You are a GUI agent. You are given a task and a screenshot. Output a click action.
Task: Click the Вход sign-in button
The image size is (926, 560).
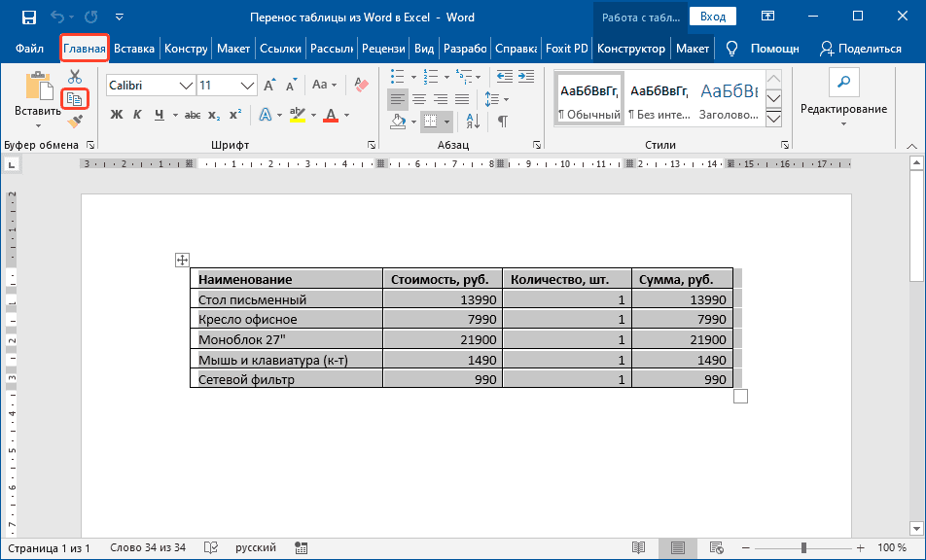tap(713, 17)
